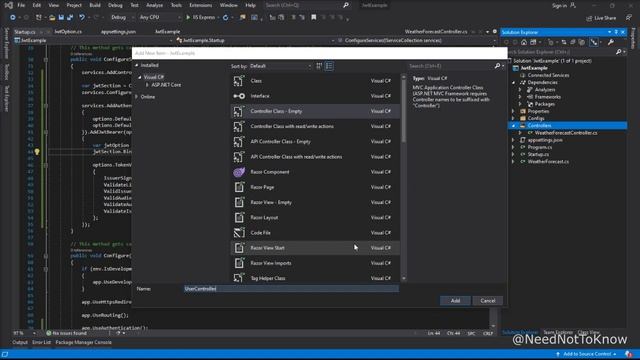The image size is (640, 360).
Task: Expand the Properties node in Solution Explorer
Action: click(513, 111)
